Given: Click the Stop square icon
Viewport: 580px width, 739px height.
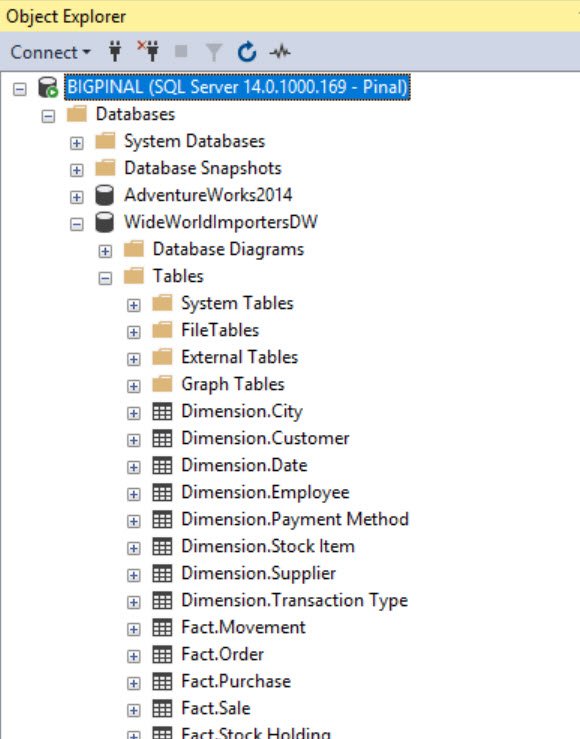Looking at the screenshot, I should (181, 51).
